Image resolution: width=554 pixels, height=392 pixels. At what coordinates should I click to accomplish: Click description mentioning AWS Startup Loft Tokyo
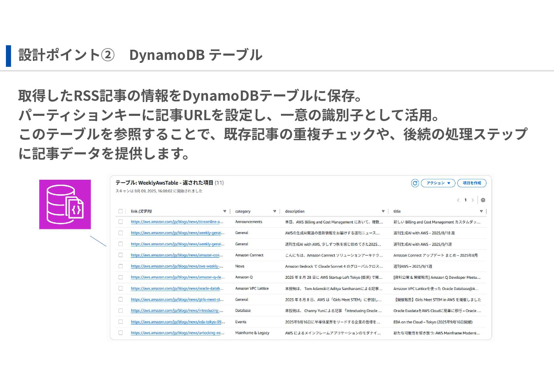pyautogui.click(x=334, y=277)
